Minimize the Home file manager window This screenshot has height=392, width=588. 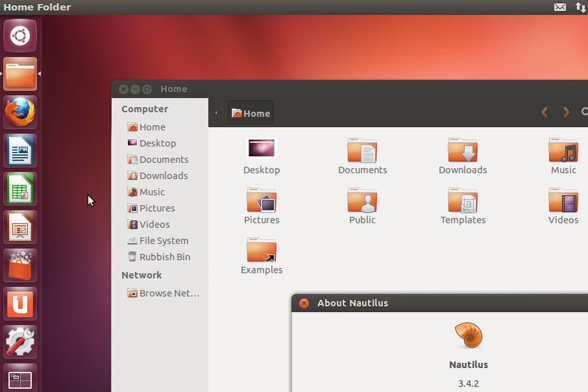pyautogui.click(x=135, y=90)
